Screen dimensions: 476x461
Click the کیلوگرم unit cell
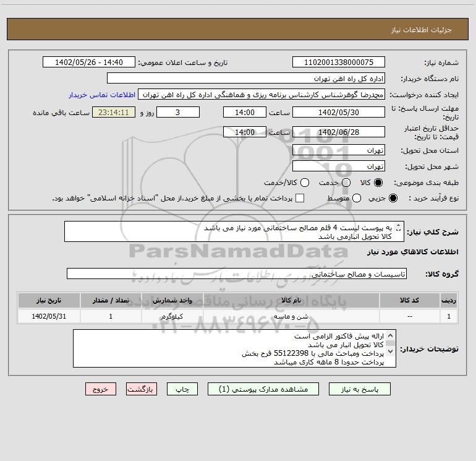[172, 316]
